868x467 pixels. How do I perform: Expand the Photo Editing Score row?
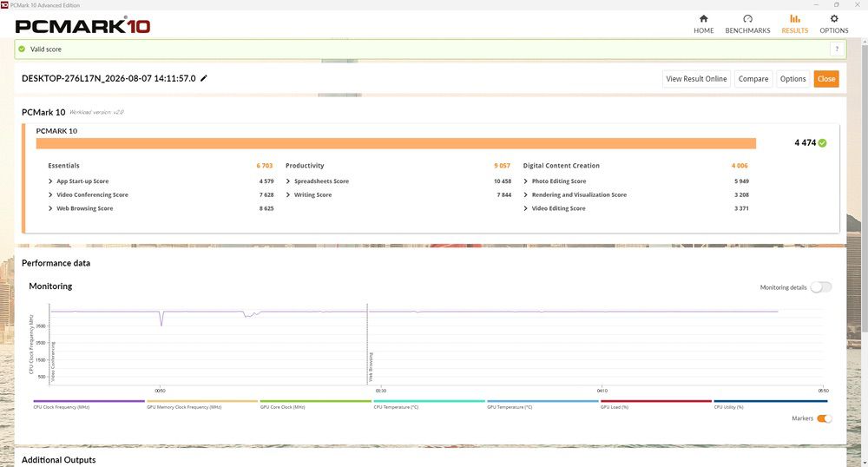(x=555, y=181)
